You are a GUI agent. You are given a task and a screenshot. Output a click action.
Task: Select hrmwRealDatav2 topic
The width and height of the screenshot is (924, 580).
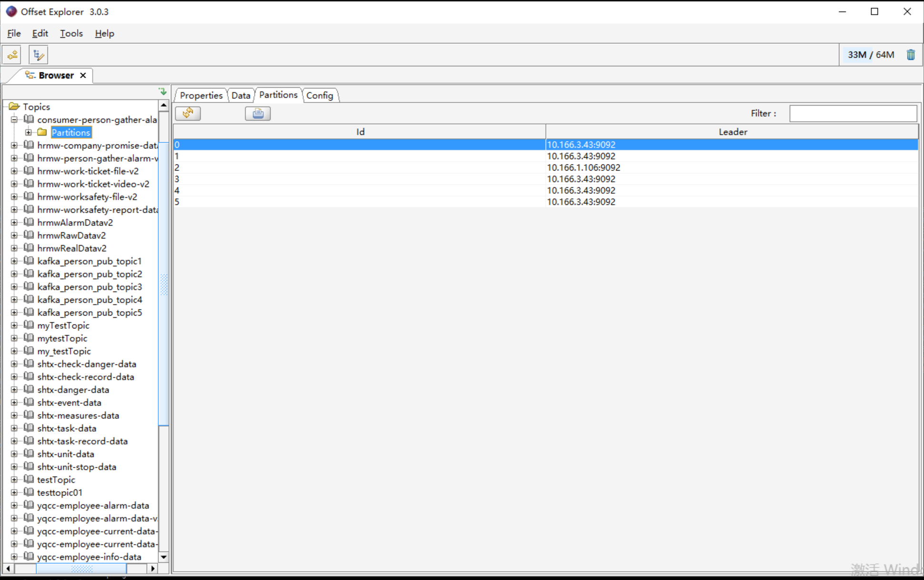click(x=72, y=248)
